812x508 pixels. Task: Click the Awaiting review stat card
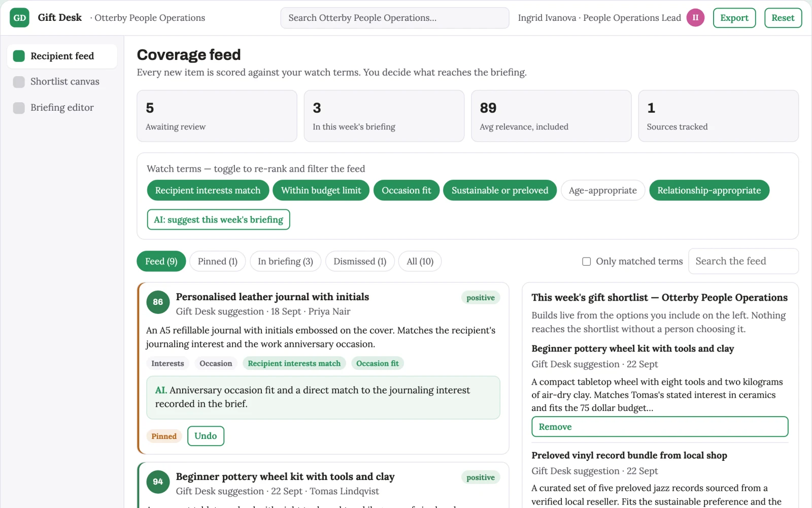[x=217, y=116]
